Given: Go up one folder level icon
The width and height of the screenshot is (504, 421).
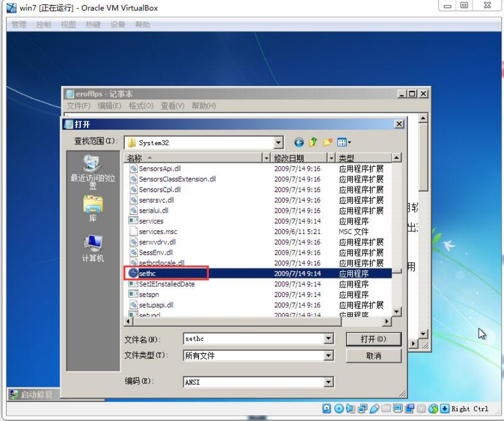Looking at the screenshot, I should [x=313, y=142].
